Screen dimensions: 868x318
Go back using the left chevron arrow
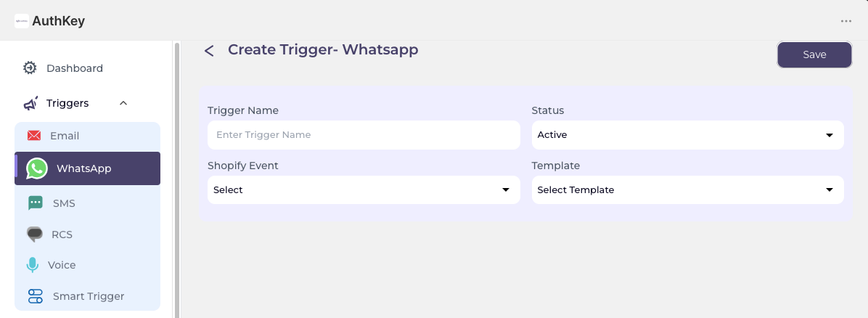pyautogui.click(x=209, y=51)
